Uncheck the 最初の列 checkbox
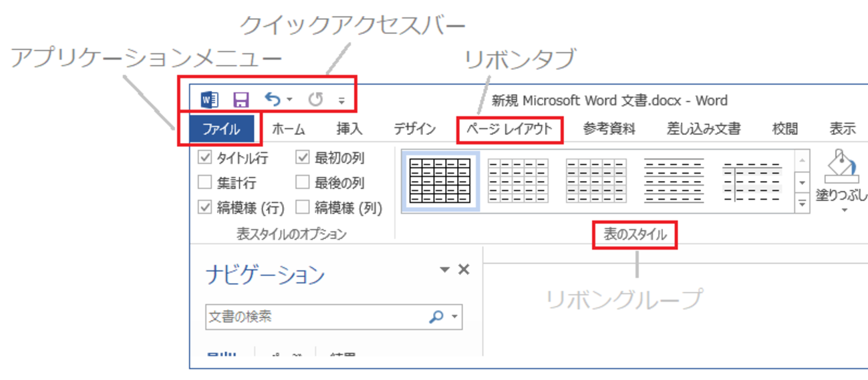The height and width of the screenshot is (380, 868). coord(303,158)
